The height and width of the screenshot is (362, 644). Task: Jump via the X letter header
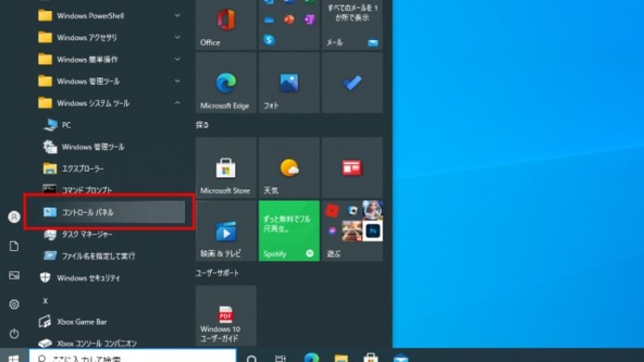(x=45, y=300)
